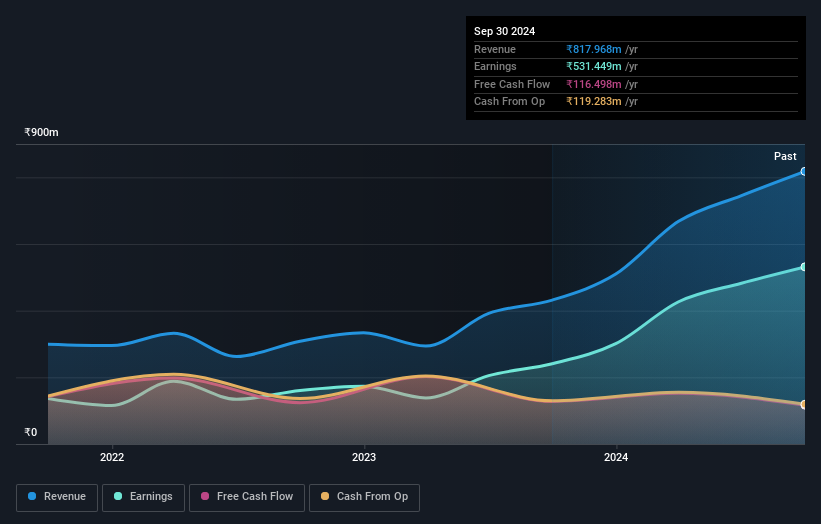Click the ₹119.283m cash from op value
Screen dimensions: 821x524
tap(594, 102)
